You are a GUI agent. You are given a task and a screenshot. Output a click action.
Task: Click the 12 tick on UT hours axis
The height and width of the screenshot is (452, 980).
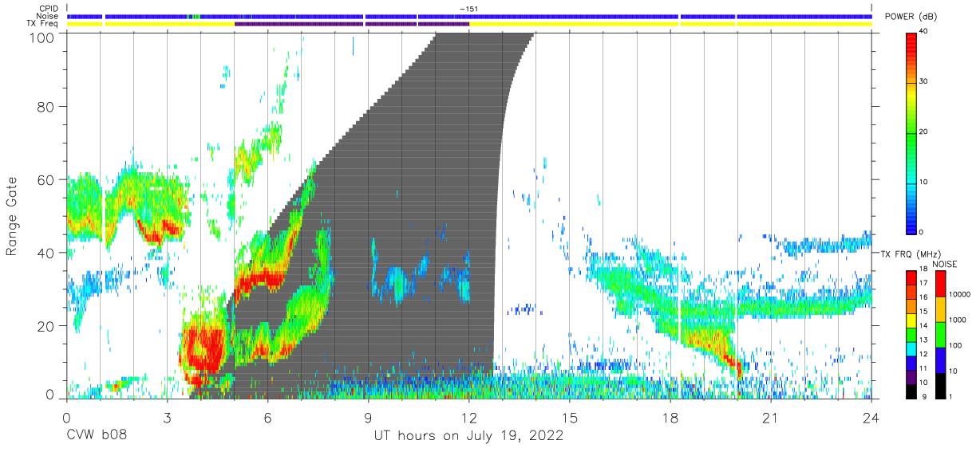pos(468,418)
